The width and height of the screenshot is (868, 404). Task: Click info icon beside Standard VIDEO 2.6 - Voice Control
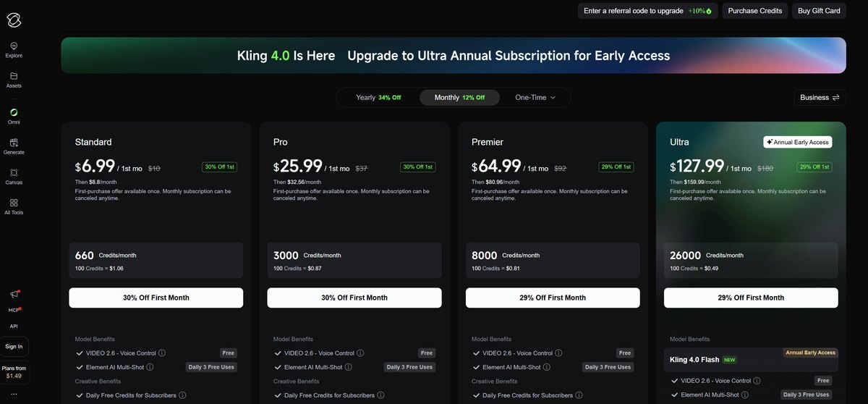coord(162,353)
